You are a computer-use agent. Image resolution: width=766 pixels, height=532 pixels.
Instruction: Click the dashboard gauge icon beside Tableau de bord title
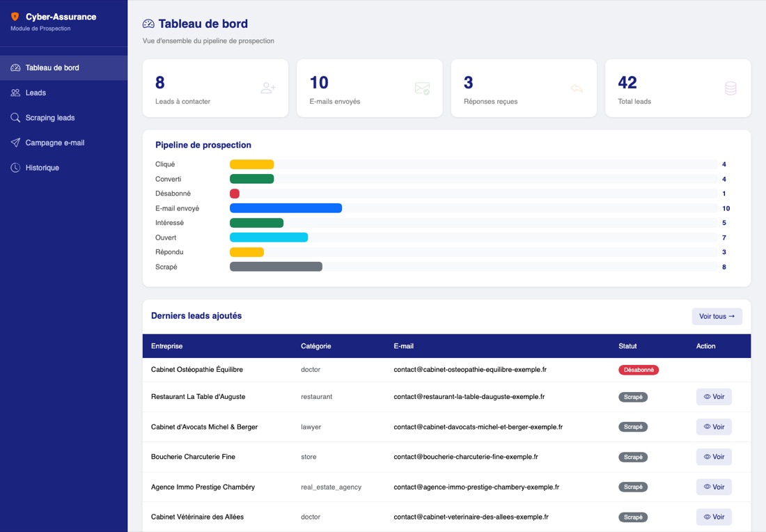click(148, 24)
